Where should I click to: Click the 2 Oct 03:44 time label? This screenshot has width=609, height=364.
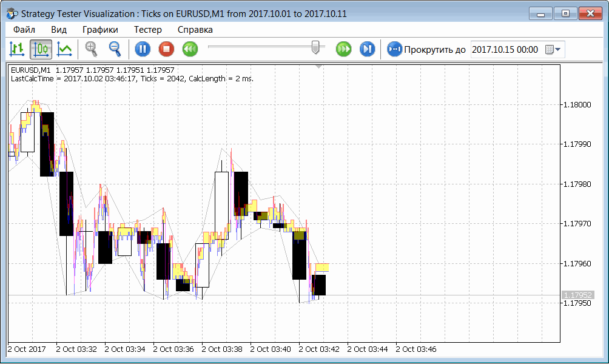[x=368, y=349]
